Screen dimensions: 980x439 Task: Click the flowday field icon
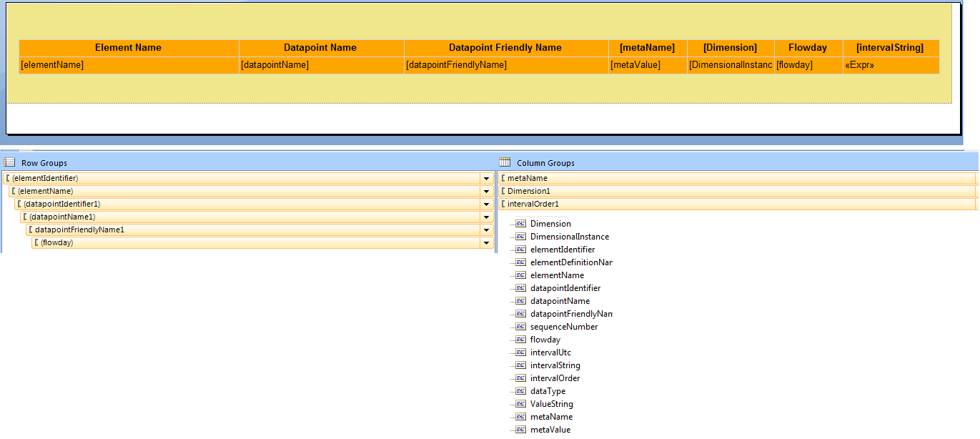[520, 340]
